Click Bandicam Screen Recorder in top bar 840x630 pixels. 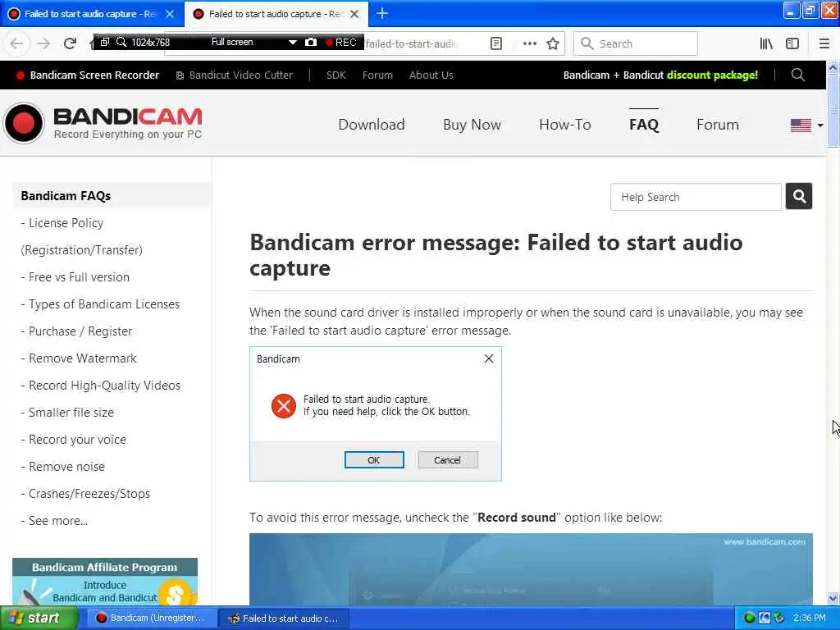(x=88, y=75)
